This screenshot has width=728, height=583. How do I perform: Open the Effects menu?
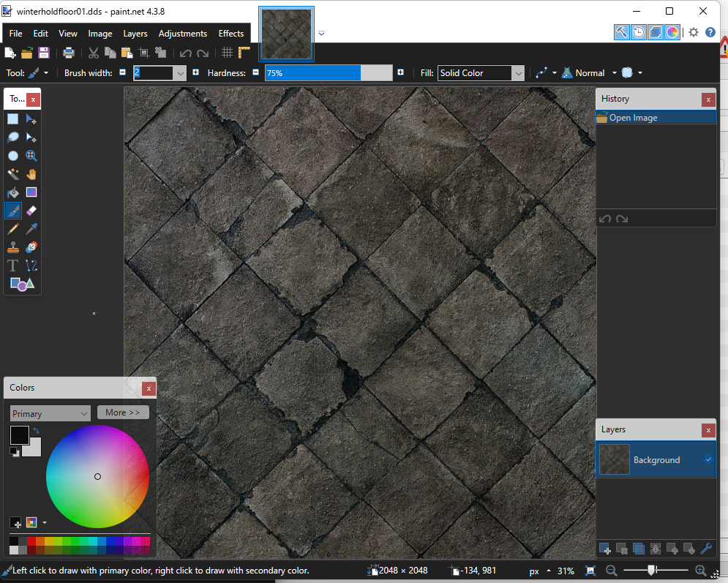coord(231,34)
